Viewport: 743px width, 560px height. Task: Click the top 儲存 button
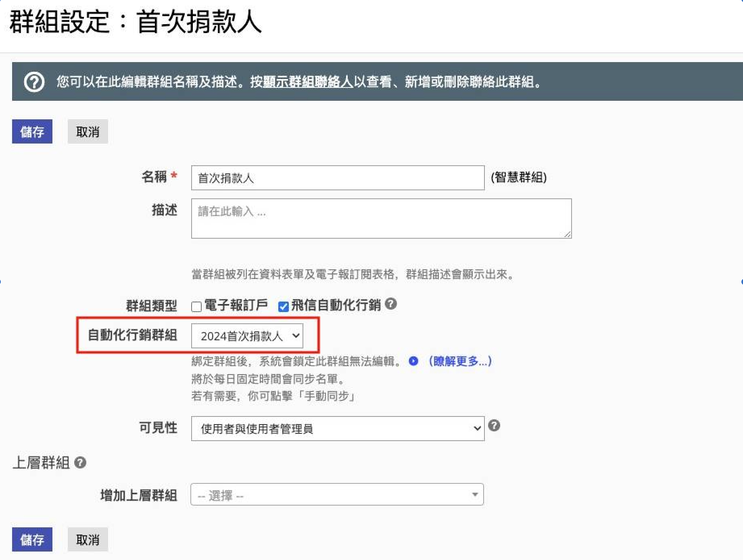click(32, 131)
